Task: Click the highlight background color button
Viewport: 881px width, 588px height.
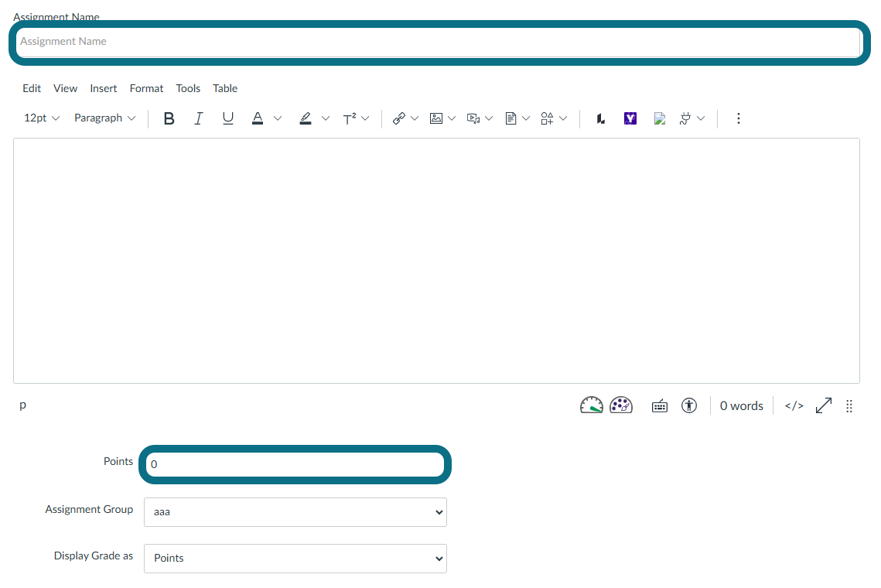Action: [305, 118]
